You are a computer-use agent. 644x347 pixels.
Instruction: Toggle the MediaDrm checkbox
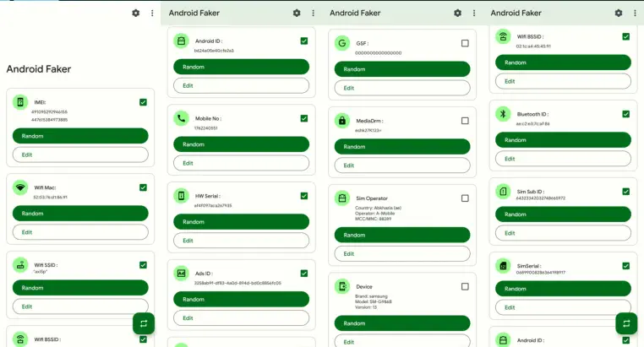click(465, 121)
